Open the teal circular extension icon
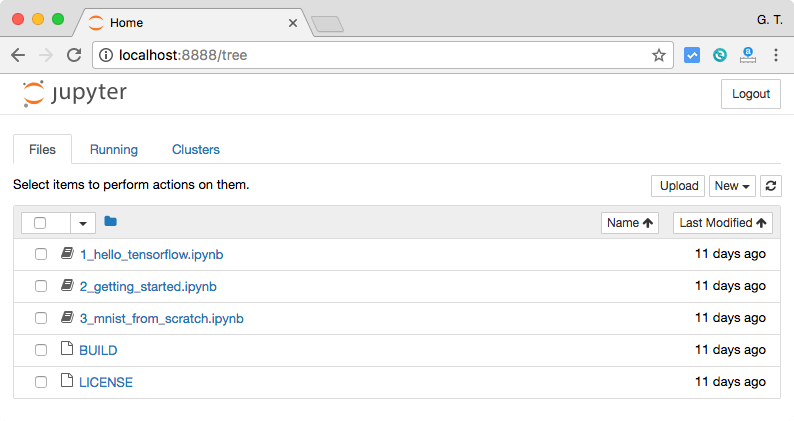The image size is (794, 421). [720, 55]
